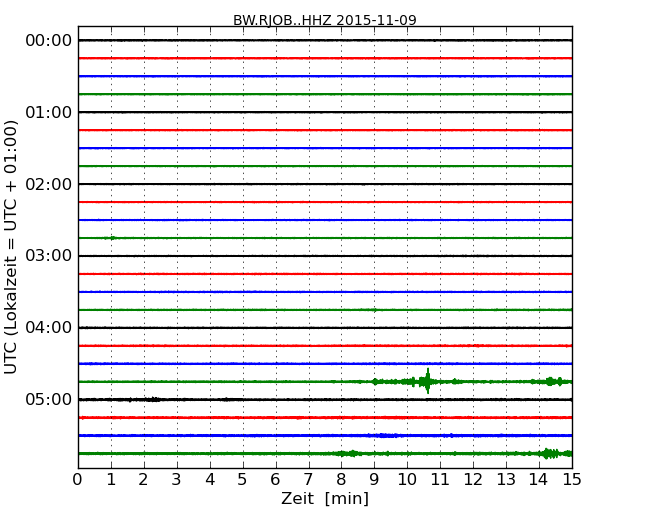Click the x-axis tick label 2
This screenshot has height=520, width=650.
click(x=144, y=480)
